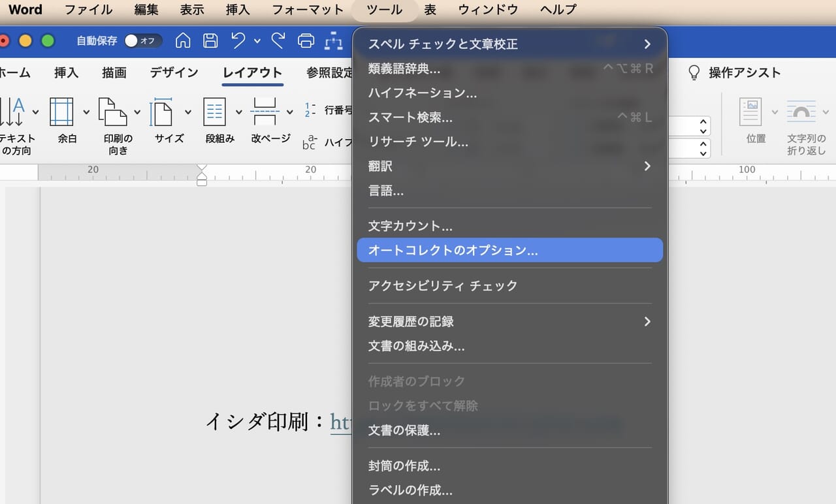Open the 印刷の向き dropdown arrow
The width and height of the screenshot is (836, 504).
coord(137,112)
